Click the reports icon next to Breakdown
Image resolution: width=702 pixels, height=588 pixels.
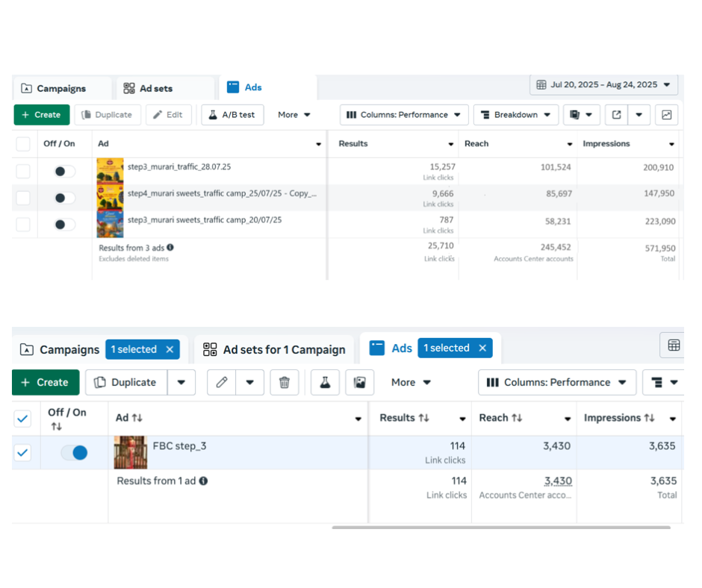pos(576,115)
